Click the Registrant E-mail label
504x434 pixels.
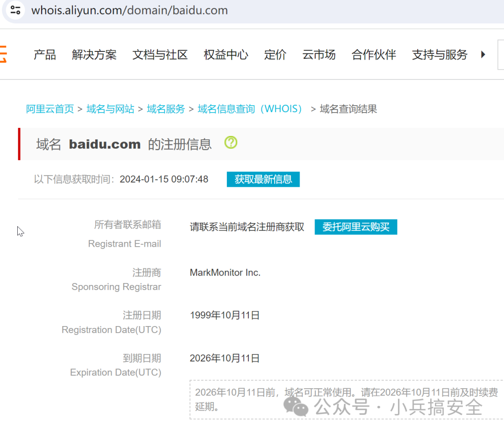(125, 243)
